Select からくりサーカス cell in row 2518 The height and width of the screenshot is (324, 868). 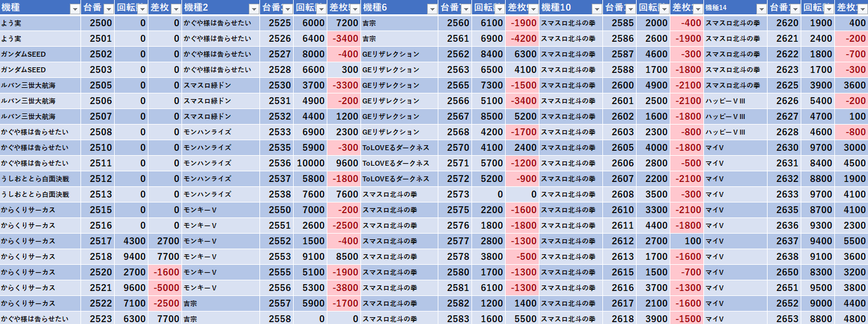(41, 257)
